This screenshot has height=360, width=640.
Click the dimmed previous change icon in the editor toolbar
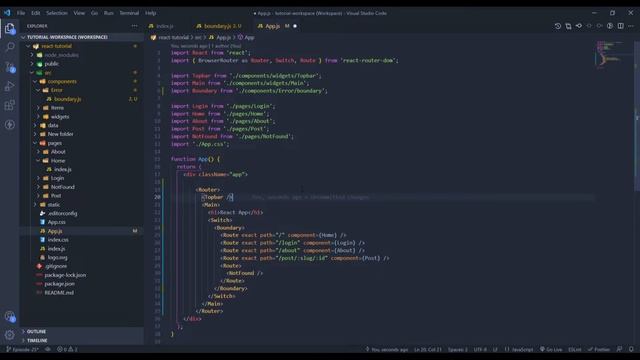click(589, 26)
